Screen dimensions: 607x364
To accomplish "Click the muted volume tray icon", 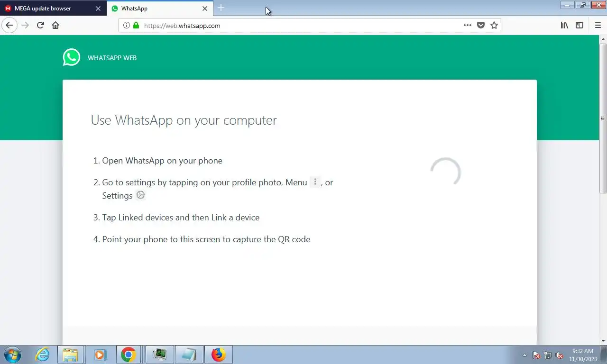I will tap(559, 355).
